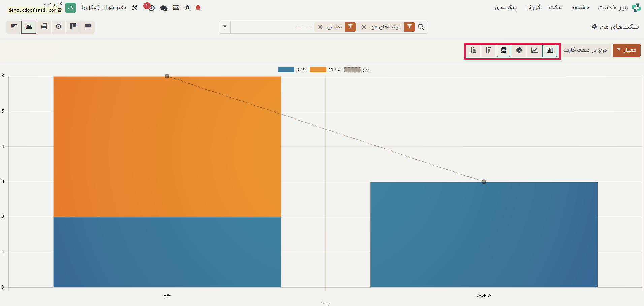Open the chat conversations icon

(x=164, y=8)
